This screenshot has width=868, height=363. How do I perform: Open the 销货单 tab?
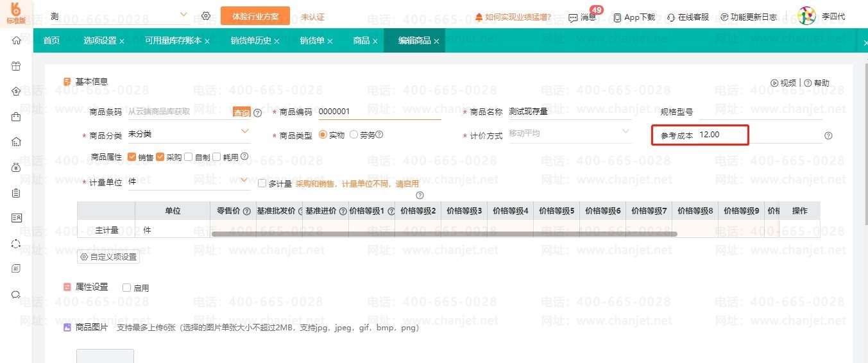click(x=312, y=41)
